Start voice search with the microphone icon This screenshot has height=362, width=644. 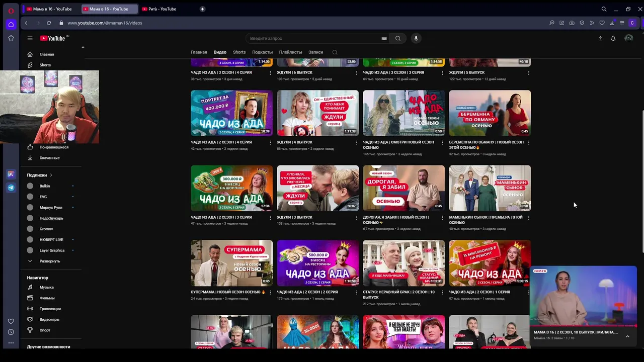(x=416, y=38)
